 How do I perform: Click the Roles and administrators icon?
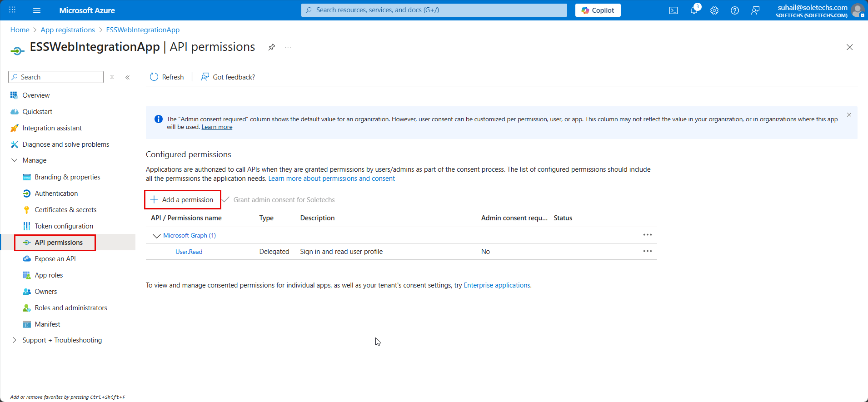(x=27, y=308)
